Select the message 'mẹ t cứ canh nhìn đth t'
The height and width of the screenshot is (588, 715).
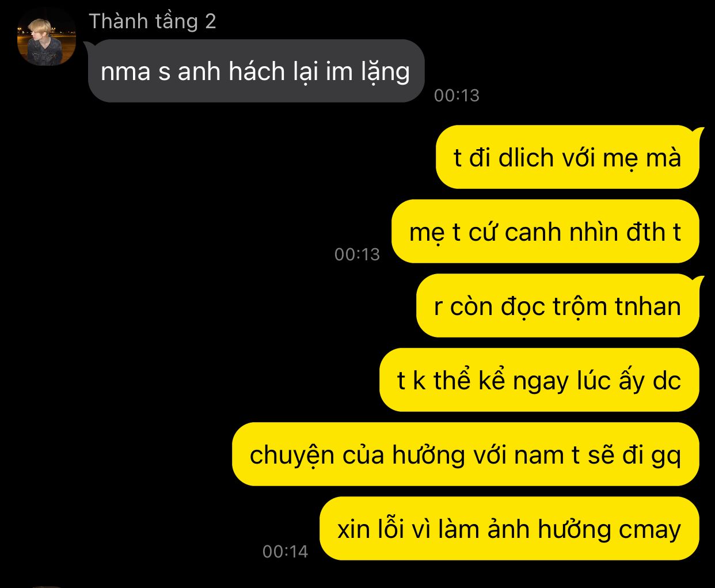pos(545,232)
